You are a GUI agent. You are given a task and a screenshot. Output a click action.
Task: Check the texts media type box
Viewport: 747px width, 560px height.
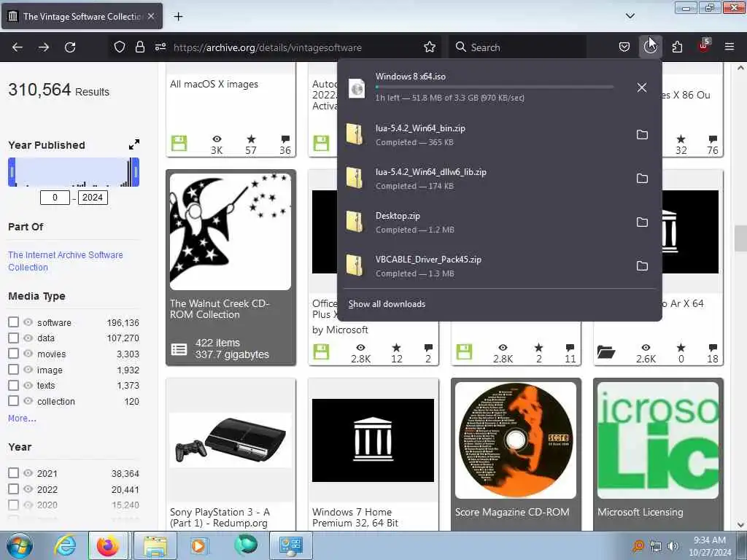pos(13,385)
